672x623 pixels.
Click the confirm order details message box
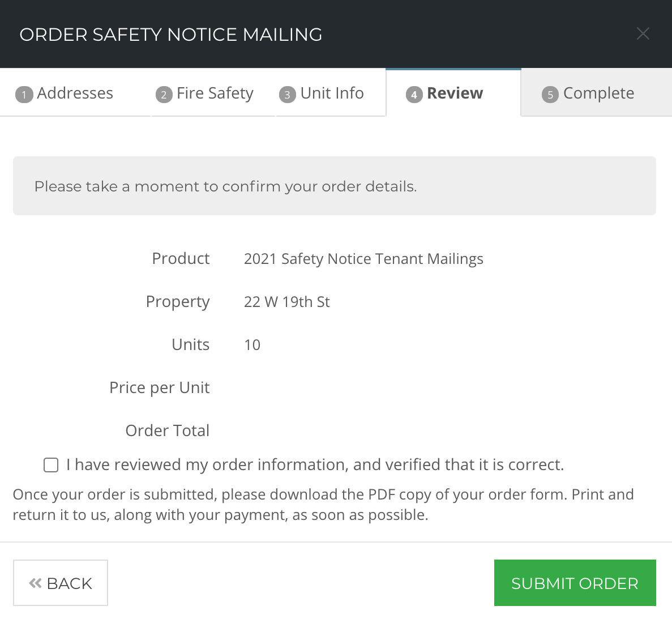pos(334,186)
